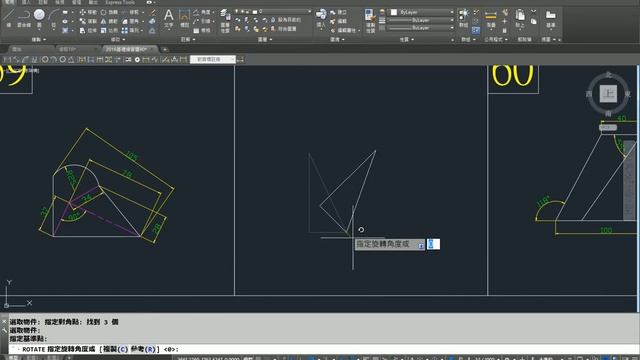Viewport: 640px width, 360px height.
Task: Select the large Text annotation tool
Action: pos(168,18)
